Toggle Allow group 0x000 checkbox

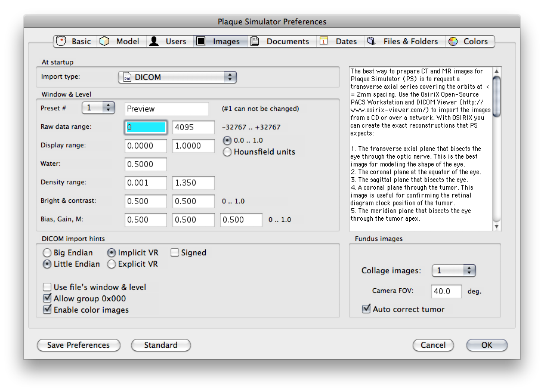click(x=47, y=298)
